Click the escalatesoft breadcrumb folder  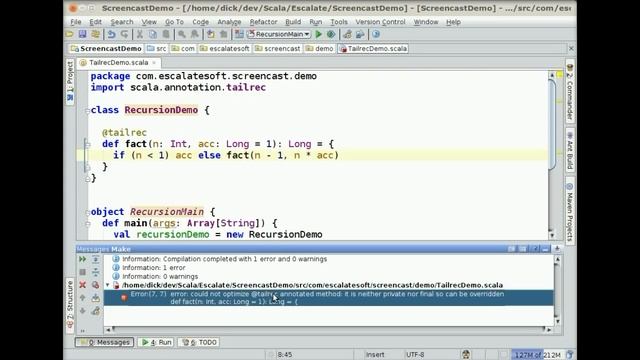coord(225,49)
